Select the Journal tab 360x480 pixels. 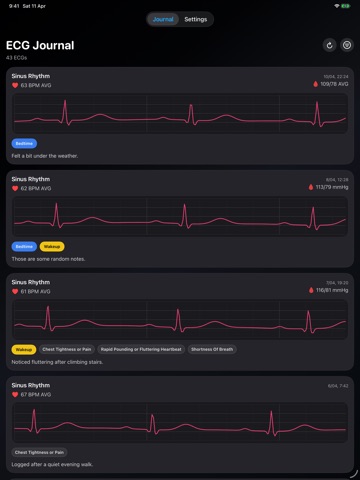pyautogui.click(x=163, y=19)
